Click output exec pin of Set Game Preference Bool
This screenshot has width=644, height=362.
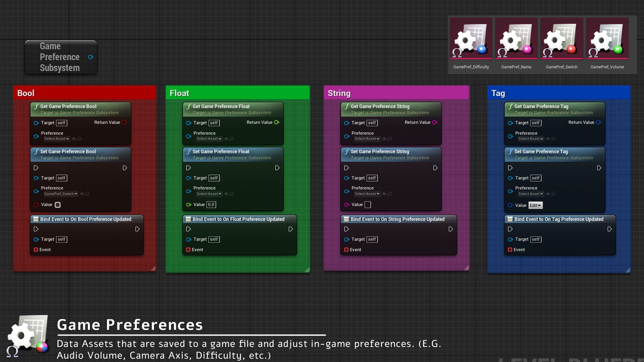125,168
